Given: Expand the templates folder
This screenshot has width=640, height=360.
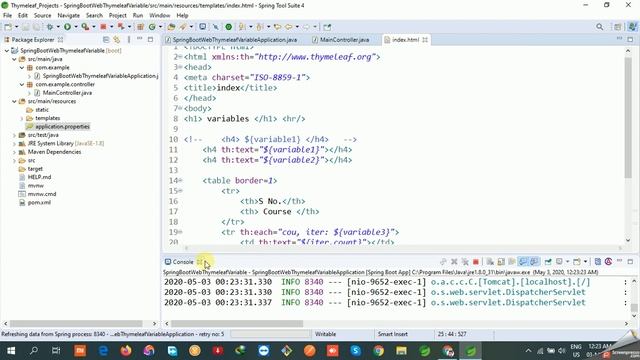Looking at the screenshot, I should coord(22,118).
